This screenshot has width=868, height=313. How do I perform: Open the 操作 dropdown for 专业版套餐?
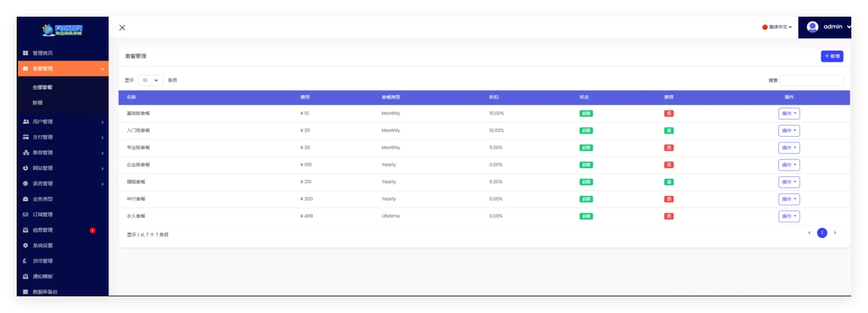[789, 148]
